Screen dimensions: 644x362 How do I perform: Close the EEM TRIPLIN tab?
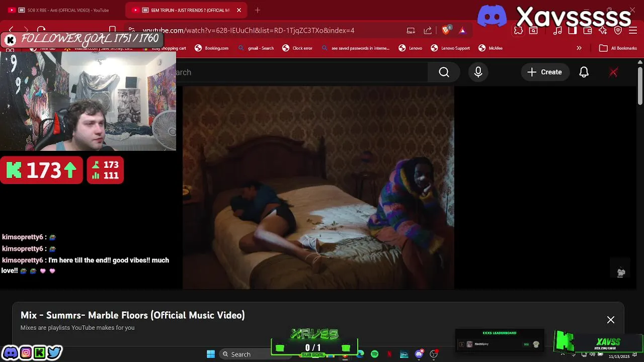pyautogui.click(x=239, y=10)
